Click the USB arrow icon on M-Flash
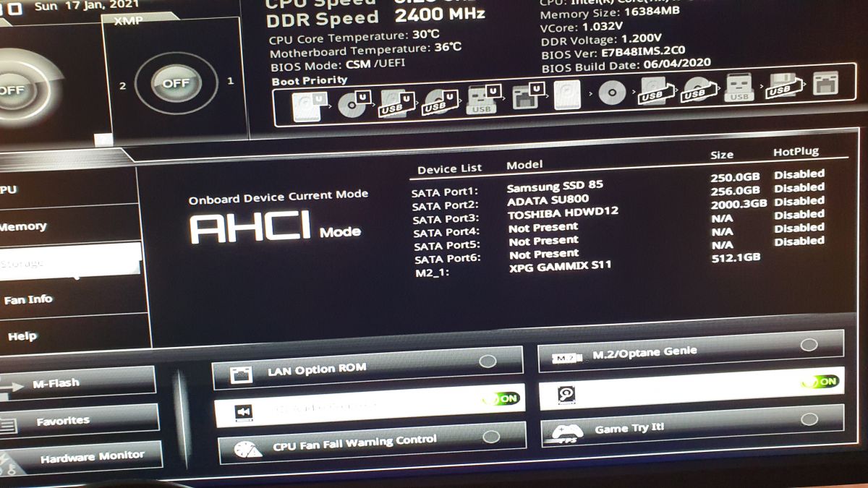868x488 pixels. 12,389
